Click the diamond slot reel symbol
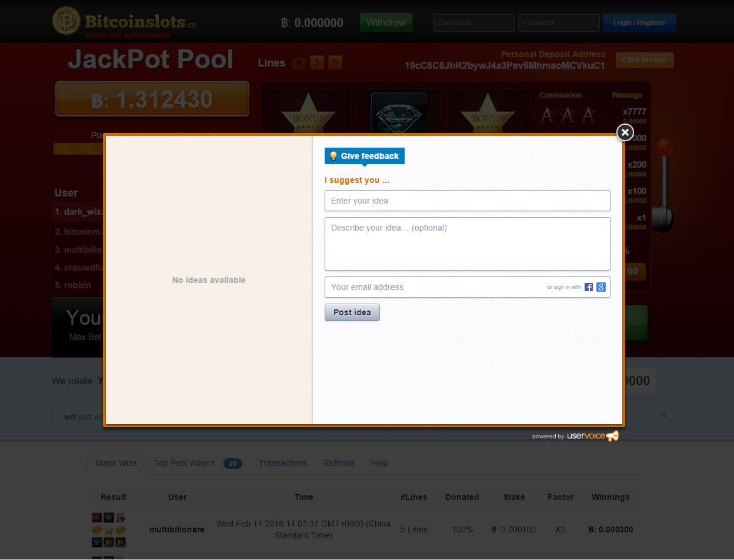Image resolution: width=734 pixels, height=560 pixels. tap(399, 113)
